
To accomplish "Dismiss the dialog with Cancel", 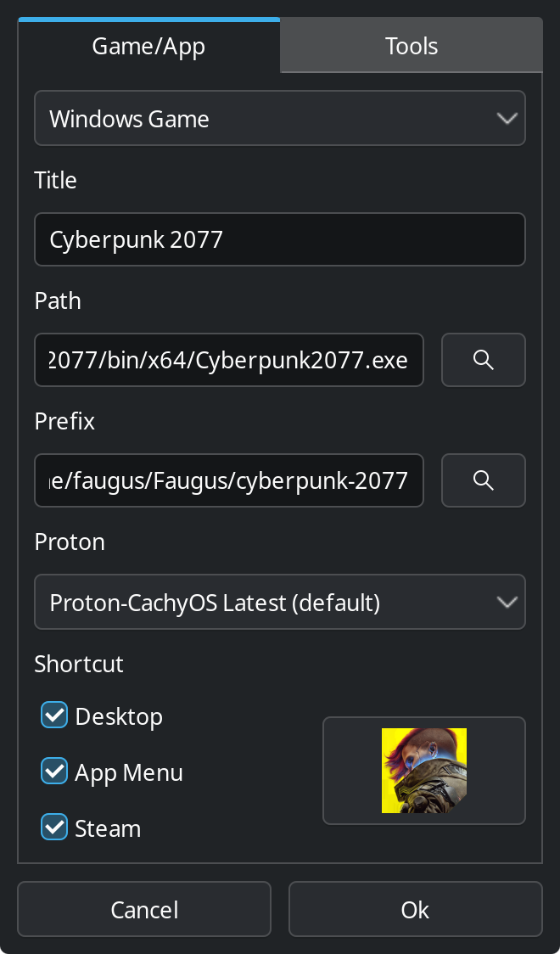I will point(144,909).
